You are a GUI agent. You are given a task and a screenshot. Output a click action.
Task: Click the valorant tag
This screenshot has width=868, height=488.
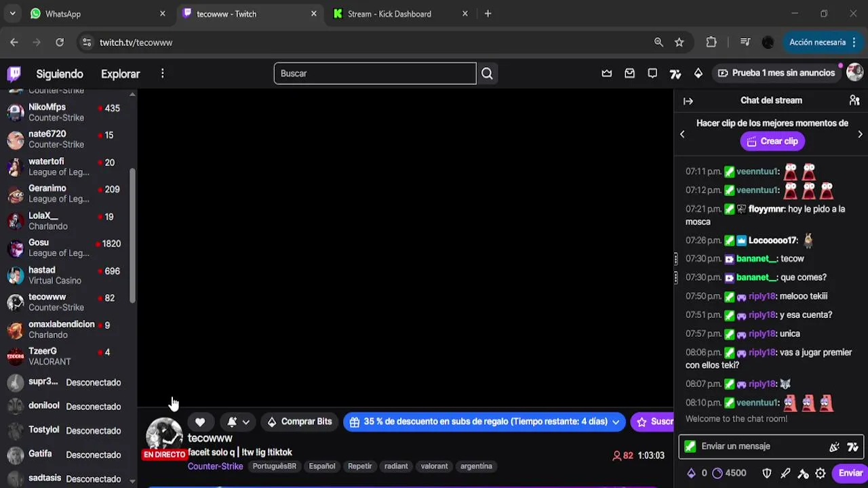pos(434,466)
